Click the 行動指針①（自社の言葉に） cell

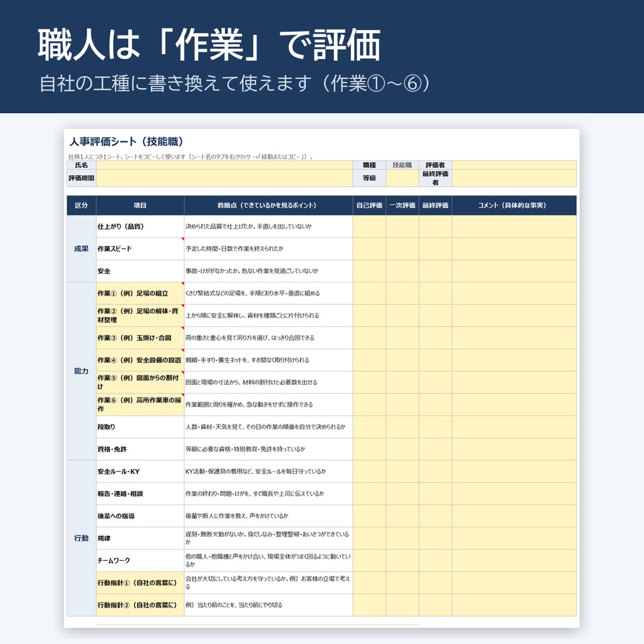point(140,583)
